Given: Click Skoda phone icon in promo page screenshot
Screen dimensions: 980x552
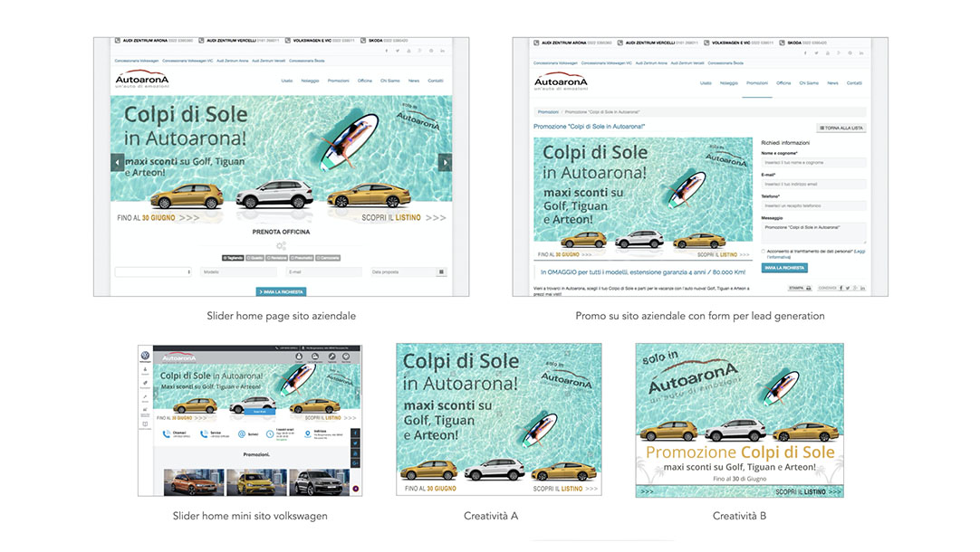Looking at the screenshot, I should (782, 43).
